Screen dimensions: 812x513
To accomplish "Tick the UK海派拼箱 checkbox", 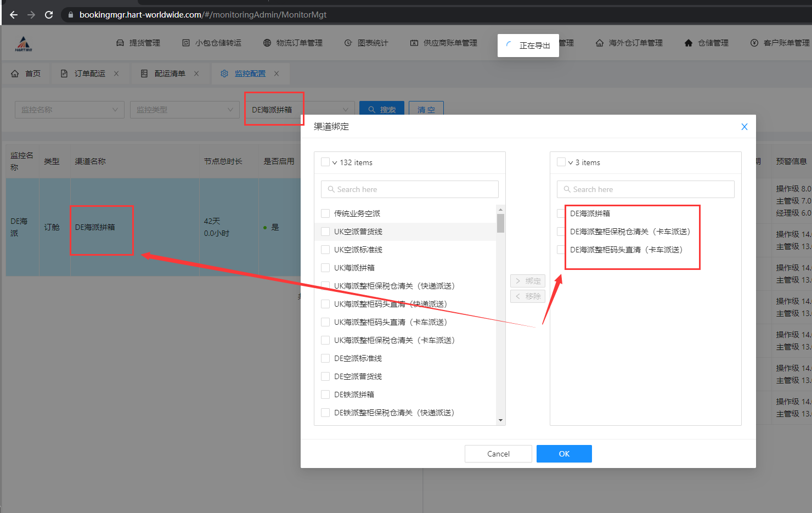I will tap(325, 268).
